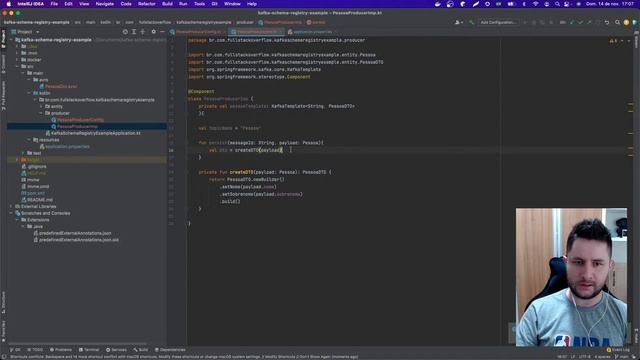Screen dimensions: 640x360
Task: Open the Pull Requests side tab
Action: pyautogui.click(x=3, y=95)
